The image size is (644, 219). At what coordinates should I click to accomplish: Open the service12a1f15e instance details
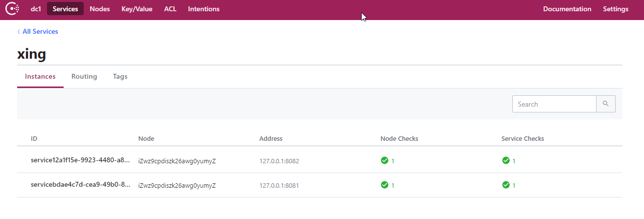click(x=80, y=160)
